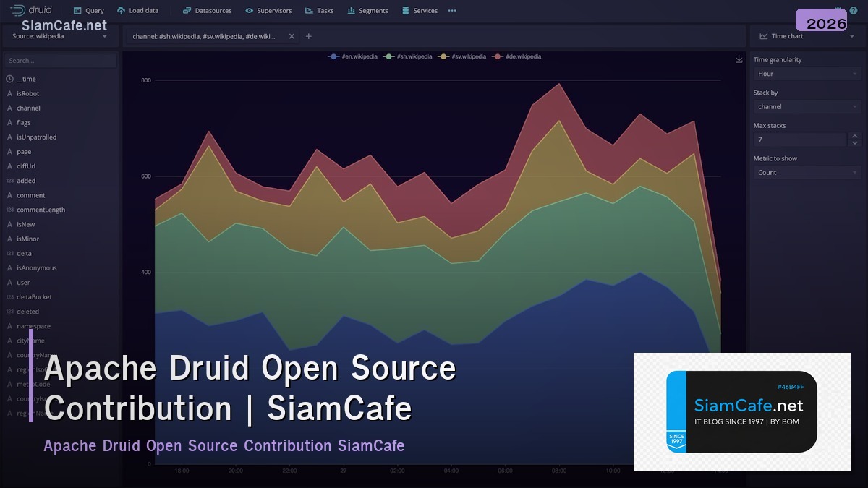Screen dimensions: 868x488
Task: Open the Stack by channel dropdown
Action: (x=807, y=106)
